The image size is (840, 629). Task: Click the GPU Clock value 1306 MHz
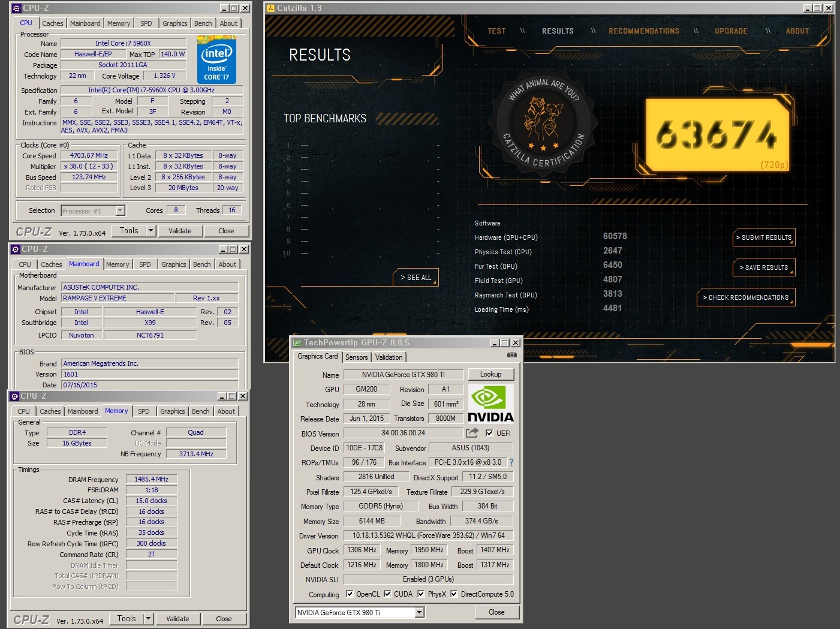[362, 550]
